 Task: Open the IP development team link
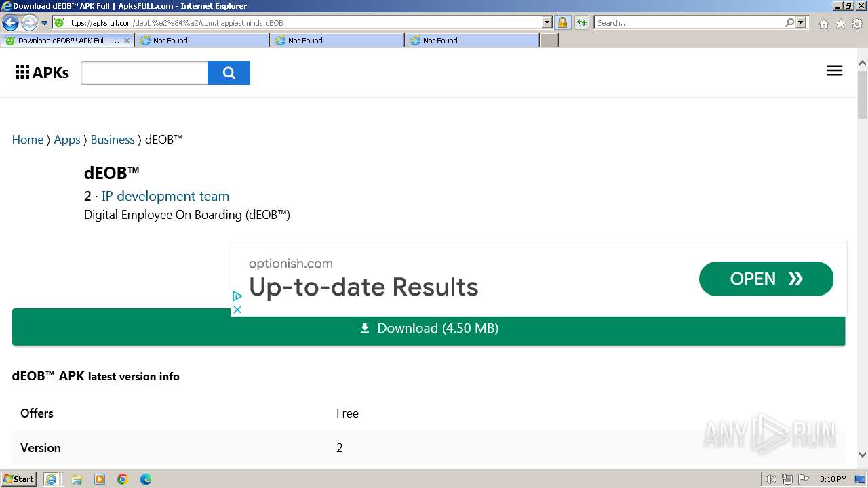pyautogui.click(x=165, y=196)
